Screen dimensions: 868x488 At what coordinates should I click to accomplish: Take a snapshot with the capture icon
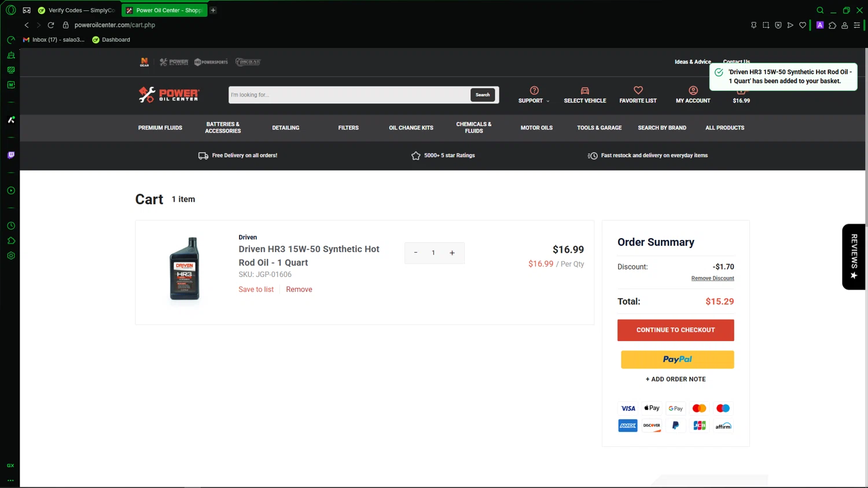[766, 25]
